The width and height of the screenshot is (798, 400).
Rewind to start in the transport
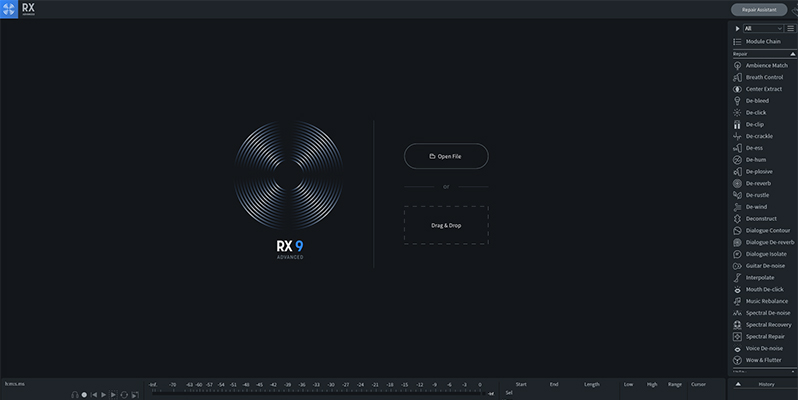94,395
